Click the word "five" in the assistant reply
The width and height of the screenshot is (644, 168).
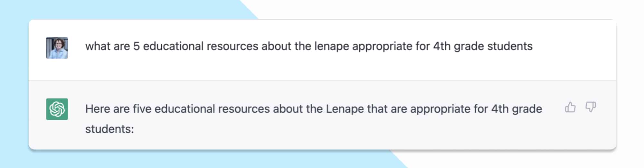142,109
